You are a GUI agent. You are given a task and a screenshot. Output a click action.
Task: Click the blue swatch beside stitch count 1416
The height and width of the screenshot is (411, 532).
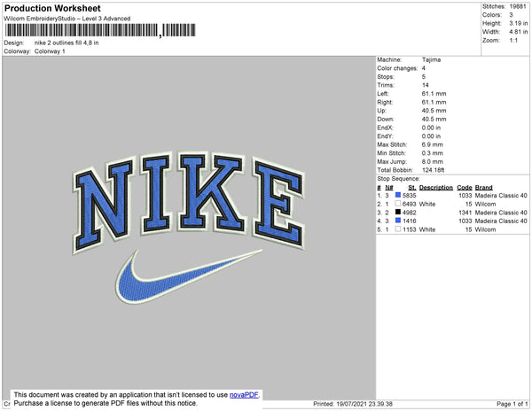click(398, 221)
